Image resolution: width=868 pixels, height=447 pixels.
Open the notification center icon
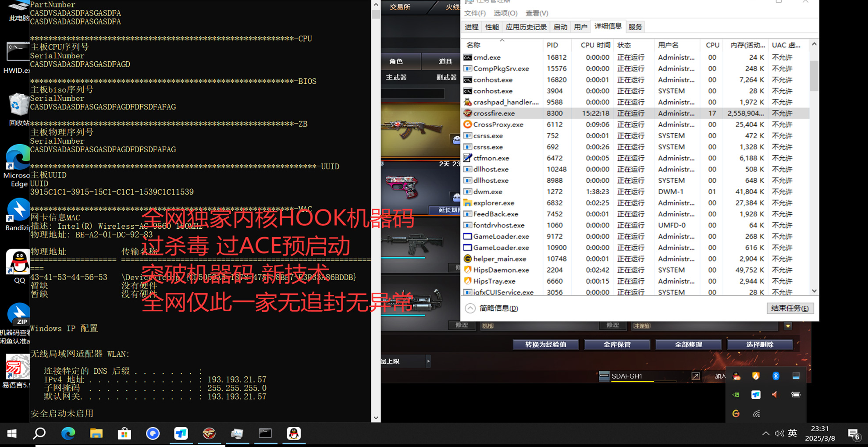click(854, 434)
